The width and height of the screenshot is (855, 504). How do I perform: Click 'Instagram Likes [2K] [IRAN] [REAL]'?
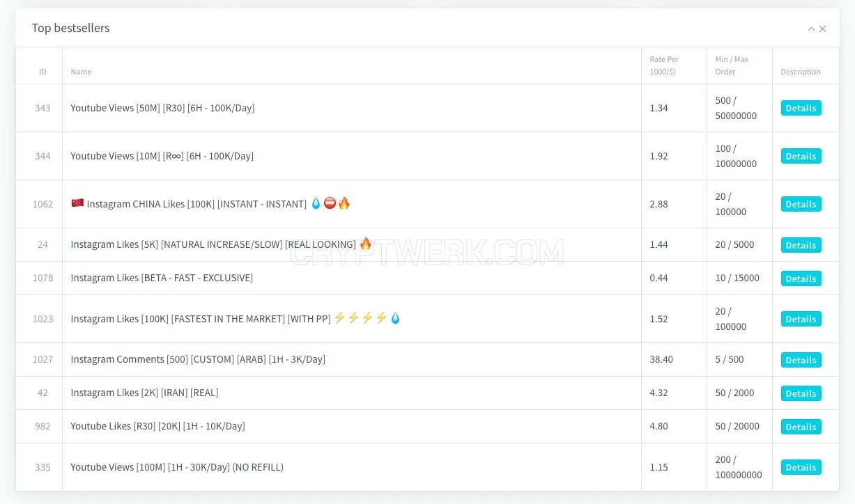pos(144,393)
